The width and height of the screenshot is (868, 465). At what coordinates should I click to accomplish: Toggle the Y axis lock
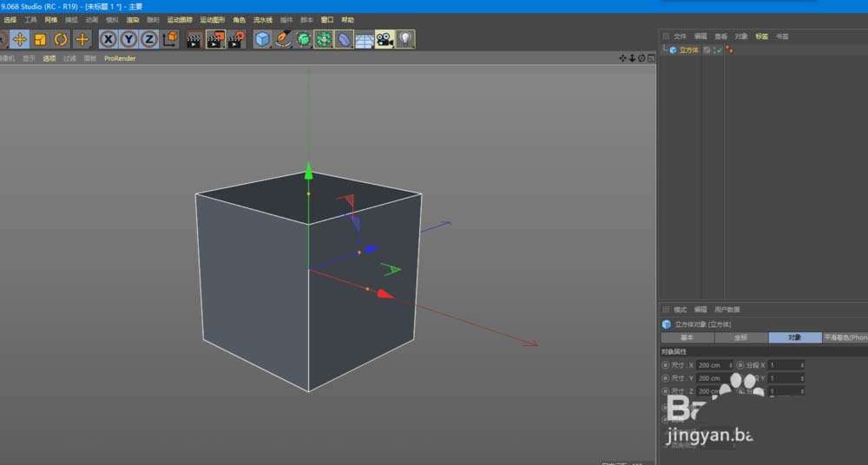tap(128, 39)
